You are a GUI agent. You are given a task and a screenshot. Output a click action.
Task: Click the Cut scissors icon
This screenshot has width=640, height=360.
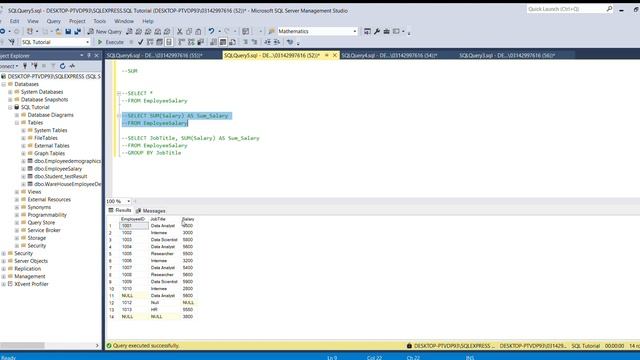tap(180, 31)
